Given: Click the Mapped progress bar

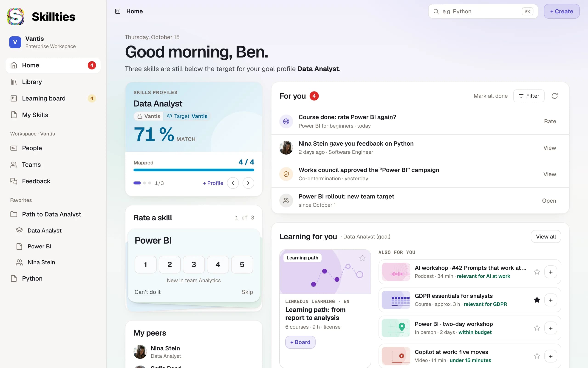Looking at the screenshot, I should tap(194, 170).
